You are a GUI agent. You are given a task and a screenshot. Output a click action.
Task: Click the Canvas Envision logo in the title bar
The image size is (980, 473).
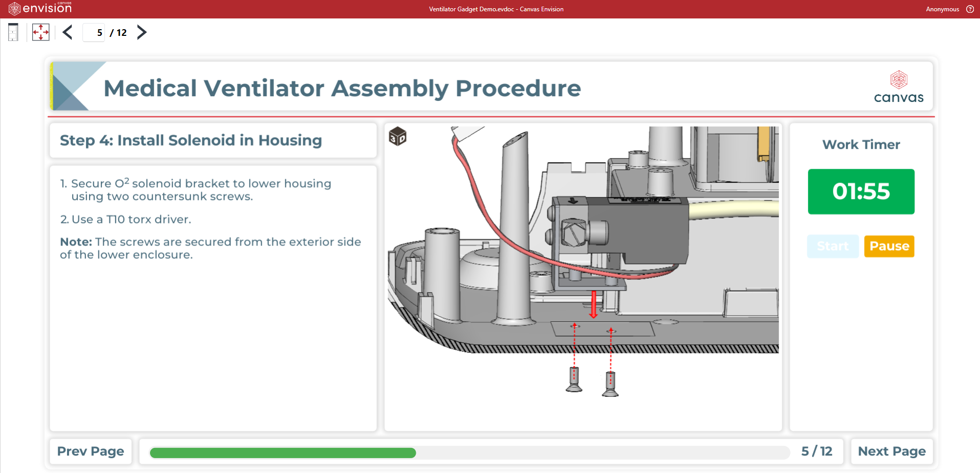40,8
